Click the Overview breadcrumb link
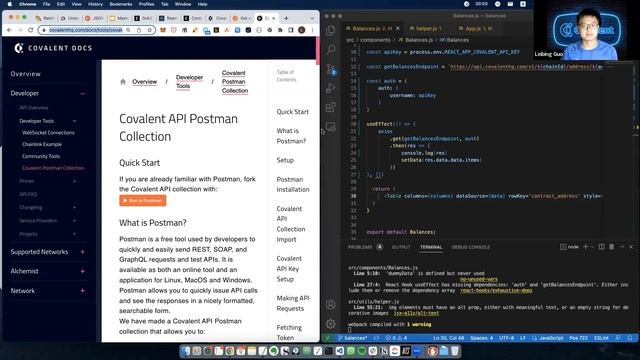 click(144, 82)
